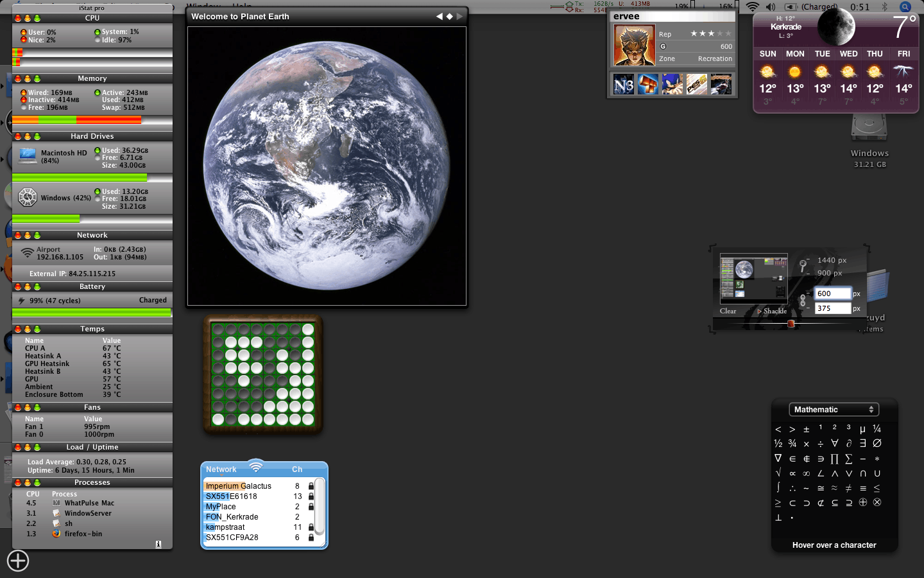Click the infinity ∞ symbol
The width and height of the screenshot is (924, 578).
(806, 473)
